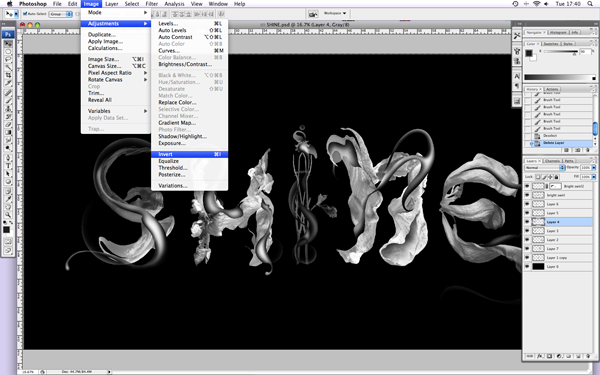Click the Layers panel trash icon

coord(588,356)
